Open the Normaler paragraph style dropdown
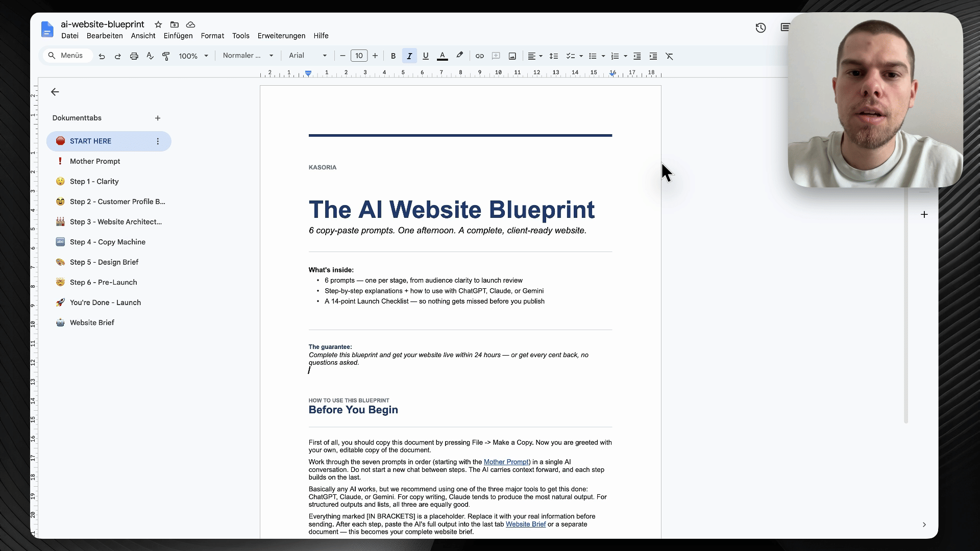The height and width of the screenshot is (551, 980). [248, 56]
